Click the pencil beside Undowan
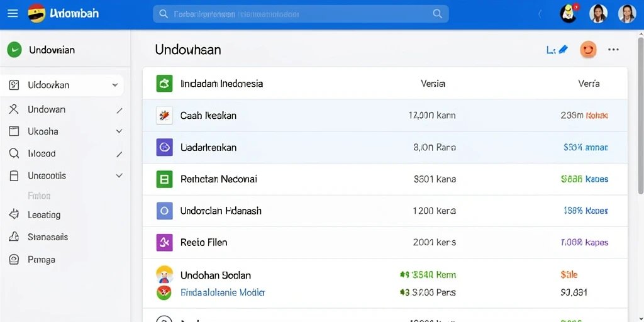The width and height of the screenshot is (644, 322). 119,111
